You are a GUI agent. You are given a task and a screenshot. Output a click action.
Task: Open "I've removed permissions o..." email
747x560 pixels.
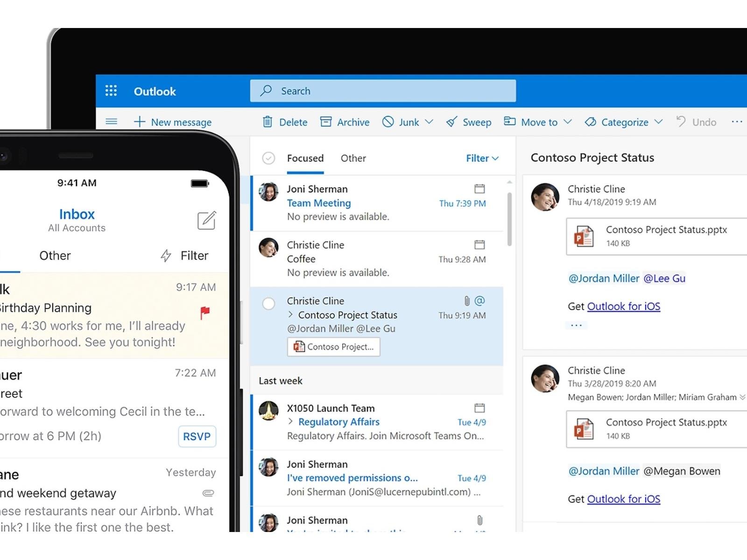[x=377, y=478]
